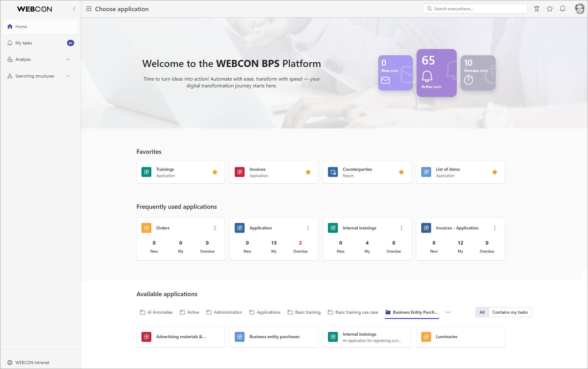Click the List of items application icon
This screenshot has width=588, height=369.
(x=426, y=172)
